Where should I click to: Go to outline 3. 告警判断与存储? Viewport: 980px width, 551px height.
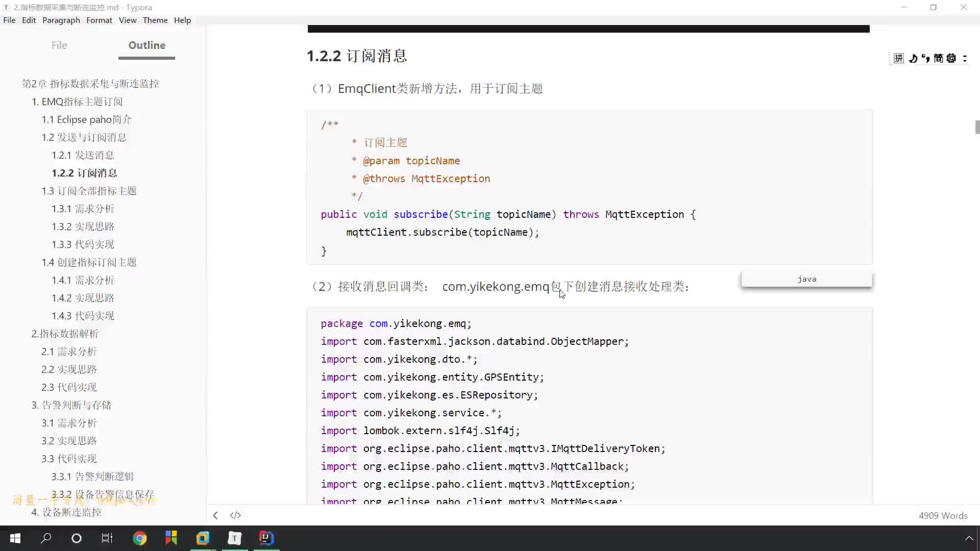71,405
